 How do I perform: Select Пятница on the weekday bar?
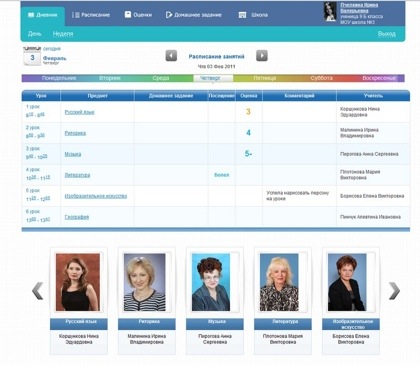tap(265, 78)
